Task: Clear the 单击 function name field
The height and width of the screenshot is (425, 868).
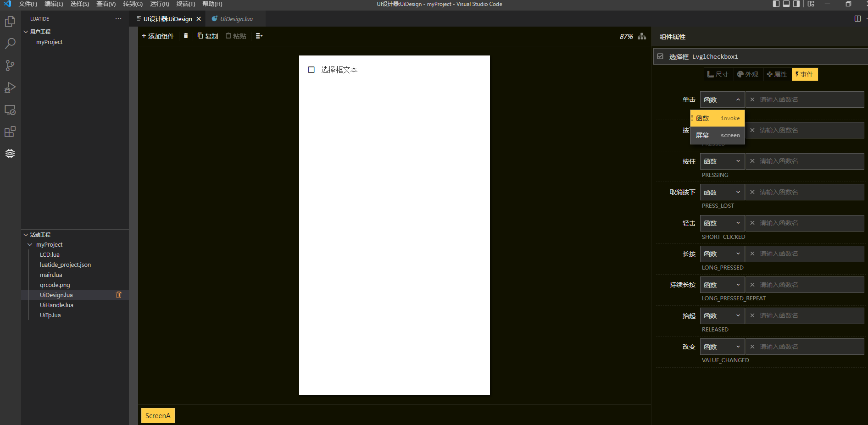Action: coord(752,99)
